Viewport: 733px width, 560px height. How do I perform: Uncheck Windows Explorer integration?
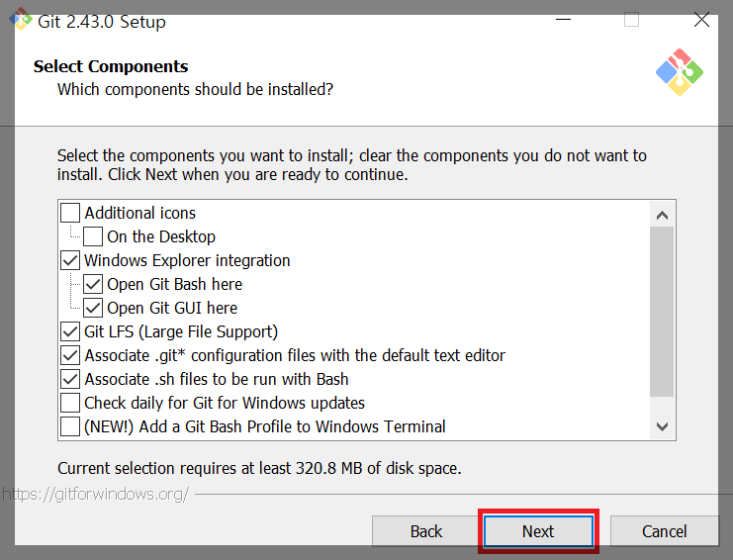coord(70,260)
